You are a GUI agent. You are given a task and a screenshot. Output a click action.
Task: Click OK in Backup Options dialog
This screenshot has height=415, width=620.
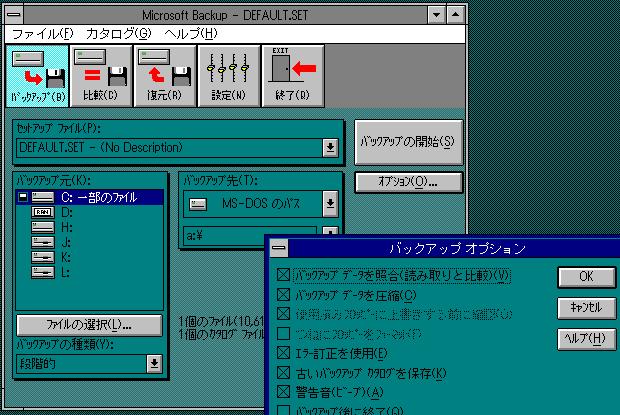point(586,277)
